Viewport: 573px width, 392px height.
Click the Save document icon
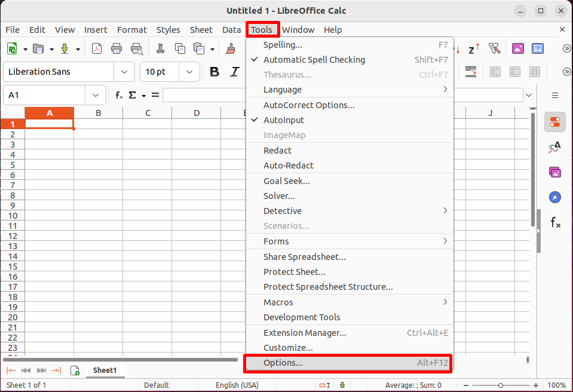(x=65, y=48)
